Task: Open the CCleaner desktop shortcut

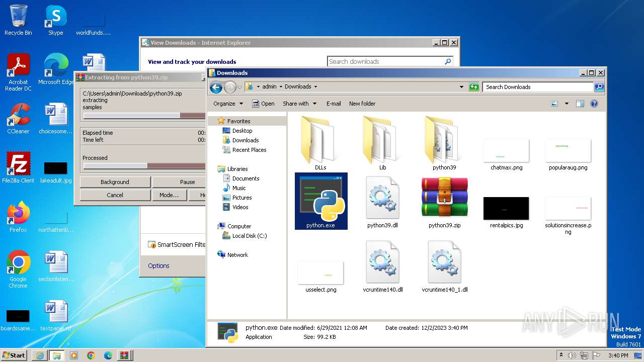Action: tap(19, 119)
